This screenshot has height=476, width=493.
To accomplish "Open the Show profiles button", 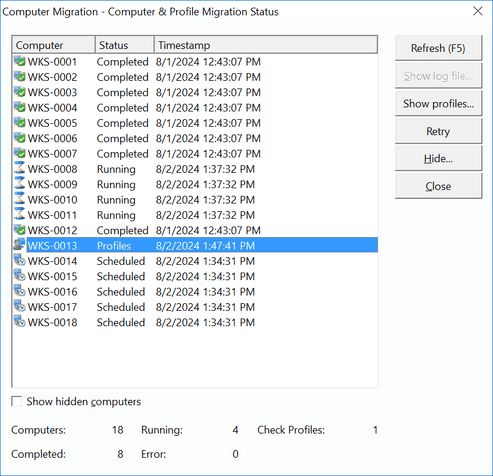I will (x=438, y=104).
